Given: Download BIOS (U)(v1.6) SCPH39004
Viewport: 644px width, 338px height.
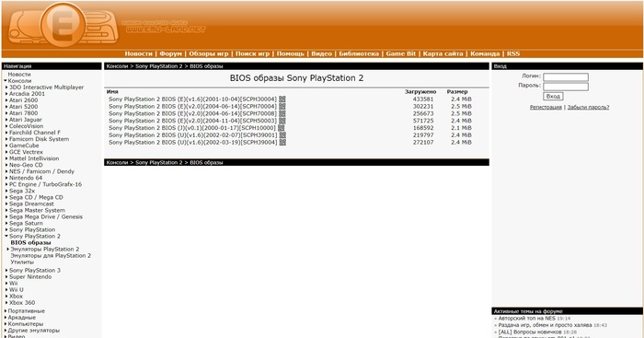Looking at the screenshot, I should coord(193,142).
